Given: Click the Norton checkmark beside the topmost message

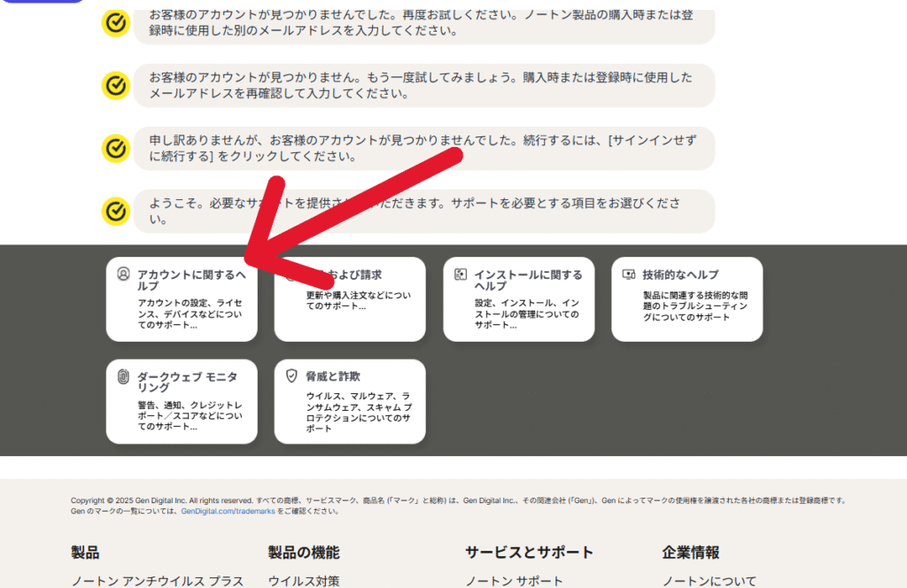Looking at the screenshot, I should pyautogui.click(x=115, y=22).
